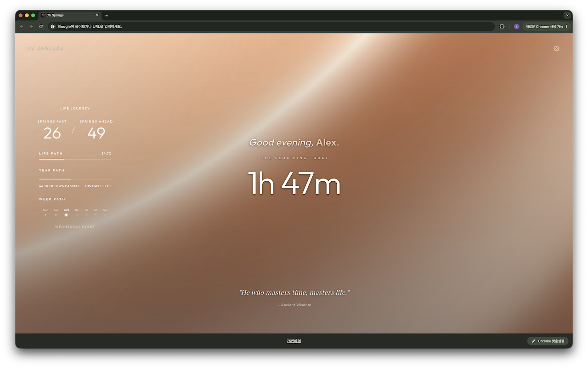588x368 pixels.
Task: Click the TIME REMAINING TODAY label
Action: point(294,158)
